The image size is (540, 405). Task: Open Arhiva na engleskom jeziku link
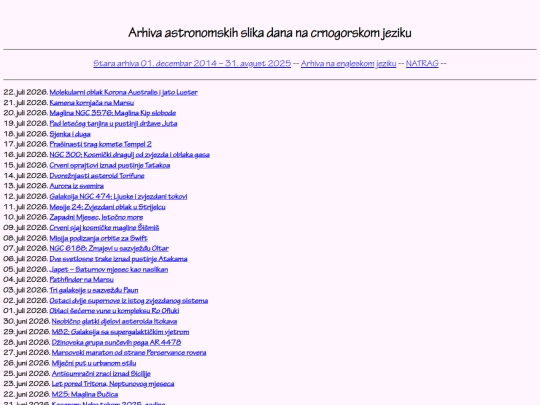(x=348, y=63)
